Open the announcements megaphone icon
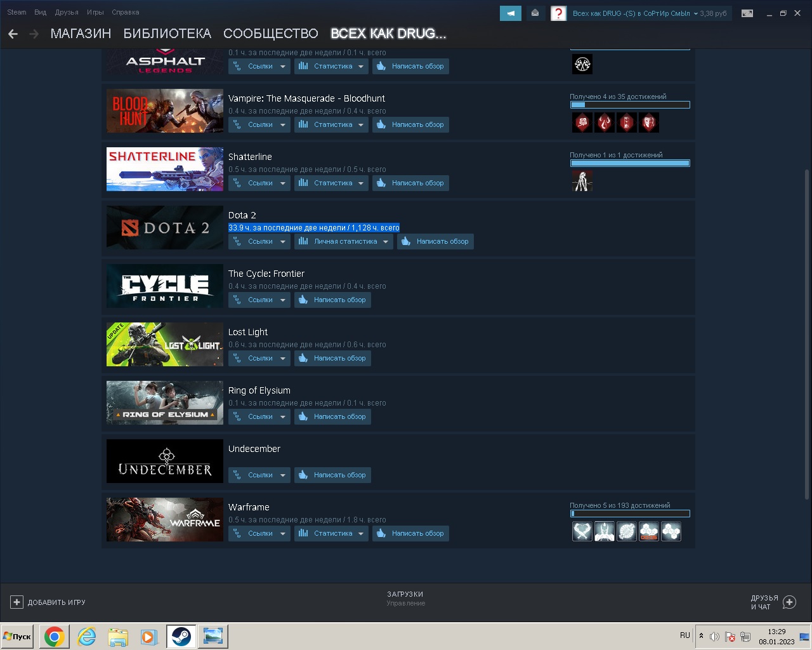This screenshot has width=812, height=650. tap(511, 13)
